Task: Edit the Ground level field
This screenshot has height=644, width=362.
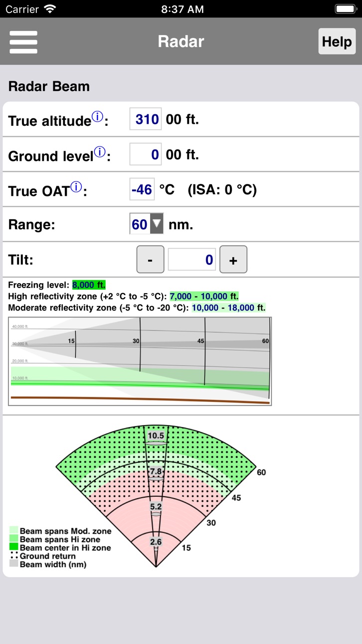Action: 146,154
